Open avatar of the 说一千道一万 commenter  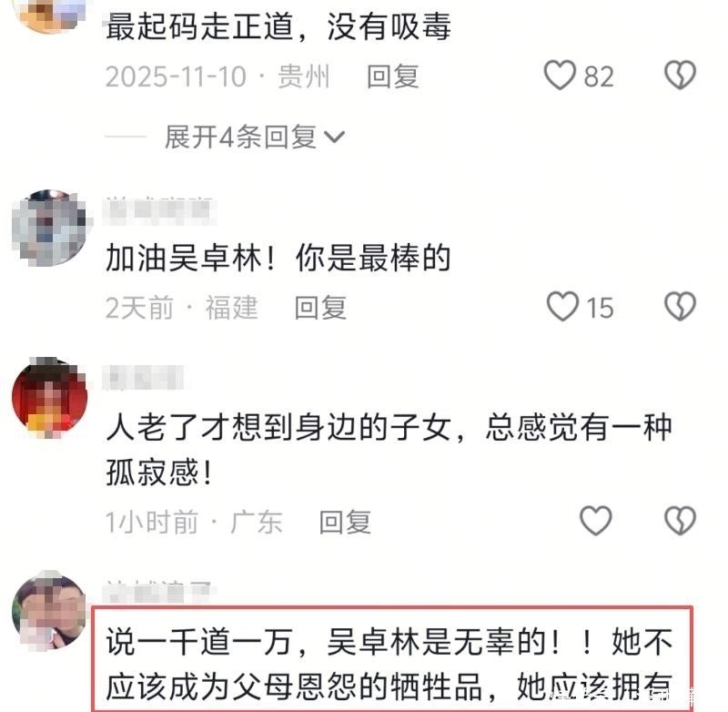click(50, 611)
